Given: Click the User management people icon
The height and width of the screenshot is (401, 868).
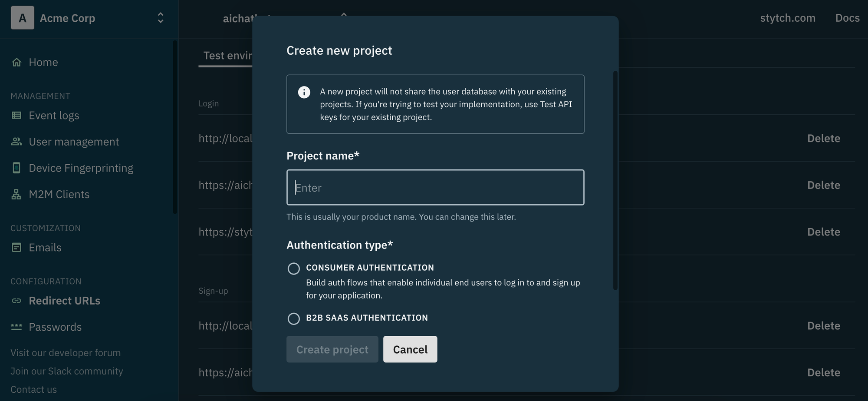Looking at the screenshot, I should pyautogui.click(x=16, y=142).
